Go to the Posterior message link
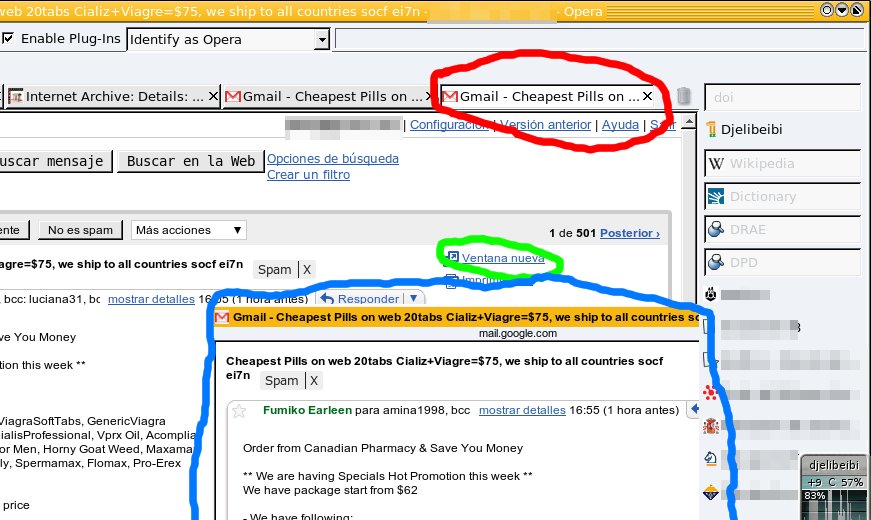 630,233
